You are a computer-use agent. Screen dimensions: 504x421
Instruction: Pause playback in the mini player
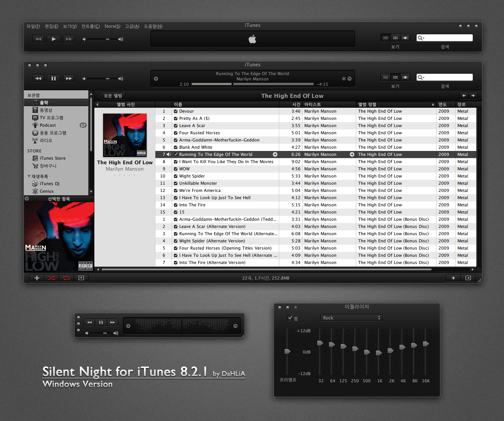(x=101, y=322)
